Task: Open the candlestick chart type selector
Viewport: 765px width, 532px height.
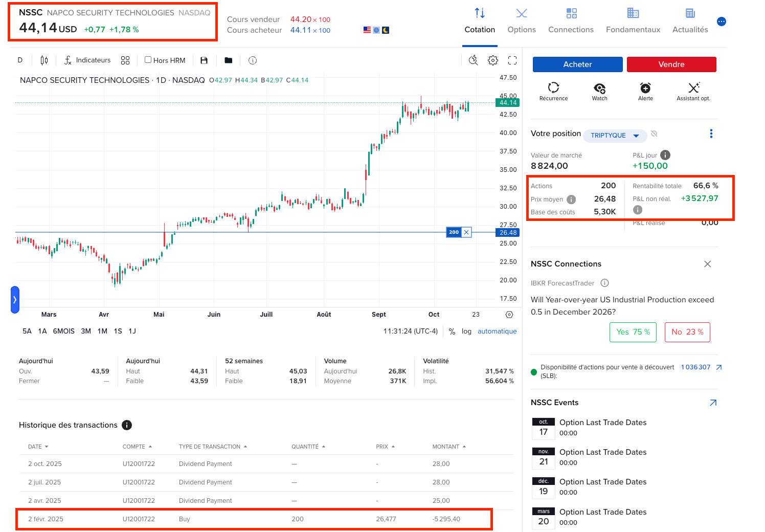Action: [44, 60]
